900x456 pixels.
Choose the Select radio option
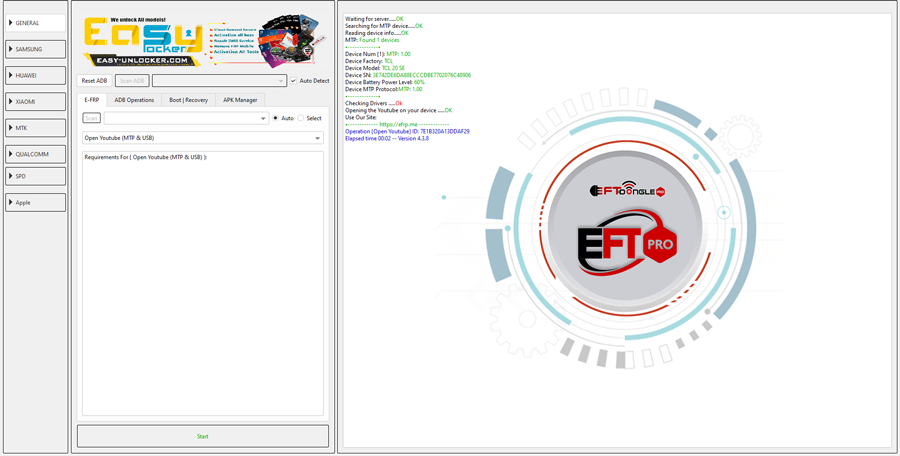pyautogui.click(x=309, y=118)
